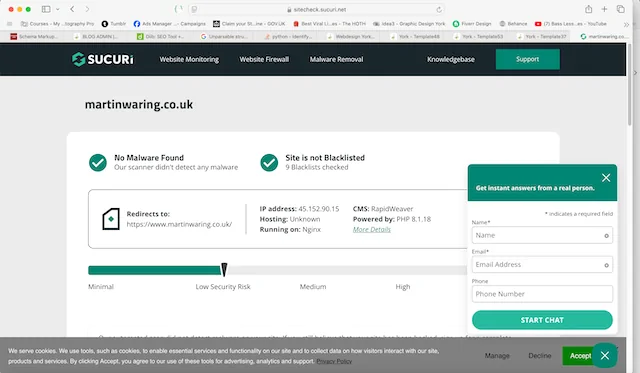Click the High risk label

coord(402,286)
